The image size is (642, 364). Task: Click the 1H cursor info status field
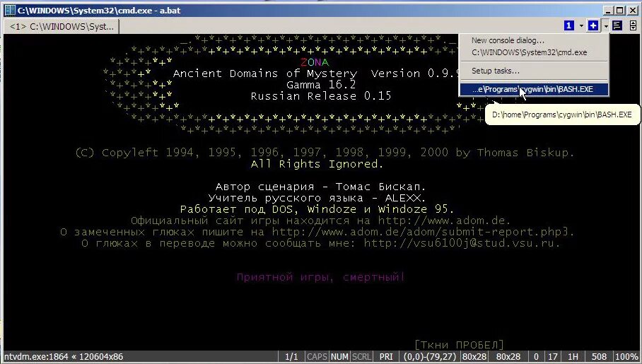573,357
